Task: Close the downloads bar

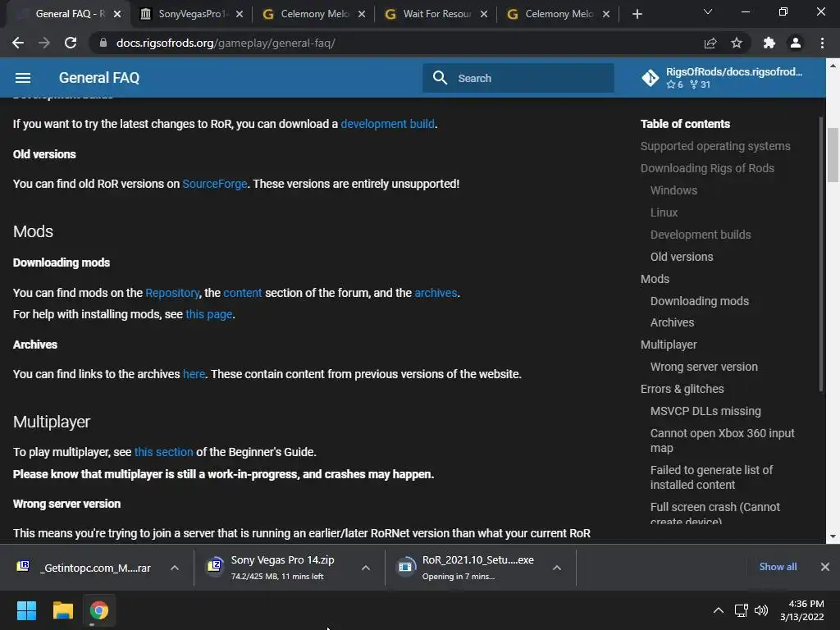Action: tap(825, 567)
